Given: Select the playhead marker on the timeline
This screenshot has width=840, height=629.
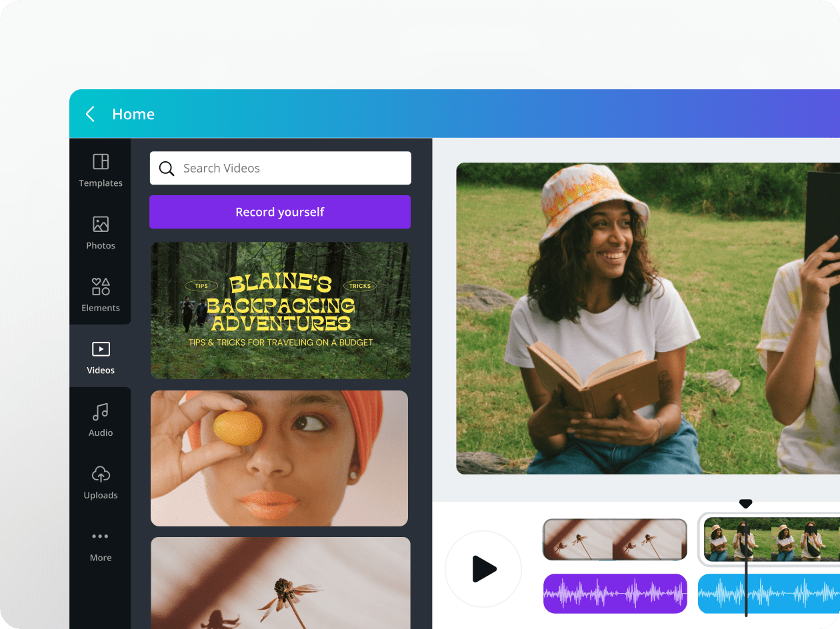Looking at the screenshot, I should (x=745, y=504).
